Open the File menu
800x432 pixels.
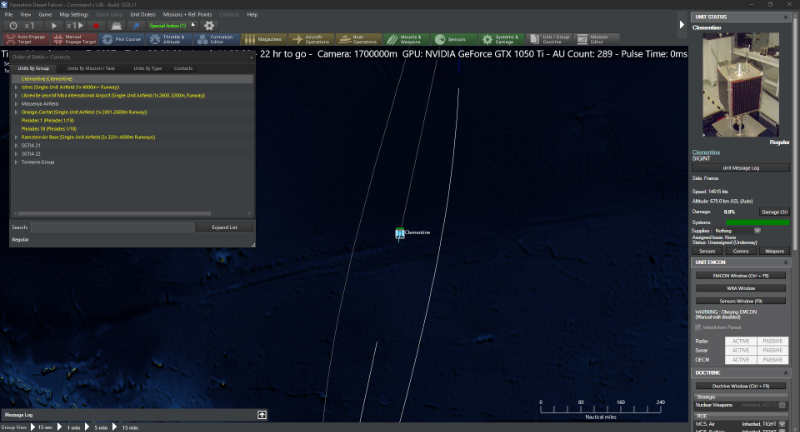point(9,14)
